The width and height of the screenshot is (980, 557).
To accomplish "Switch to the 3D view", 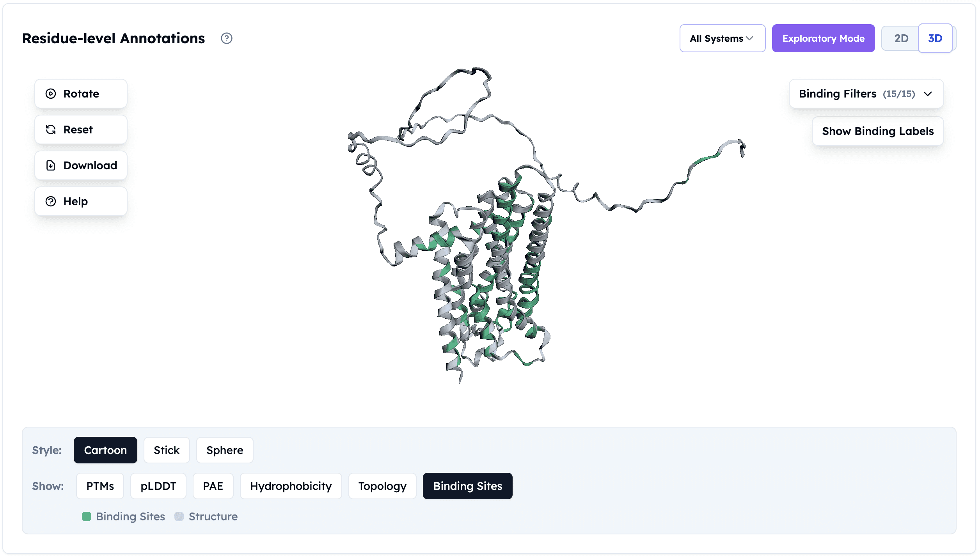I will click(935, 38).
